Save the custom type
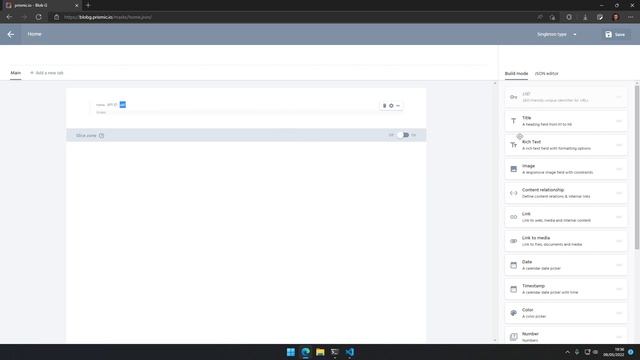 point(615,34)
